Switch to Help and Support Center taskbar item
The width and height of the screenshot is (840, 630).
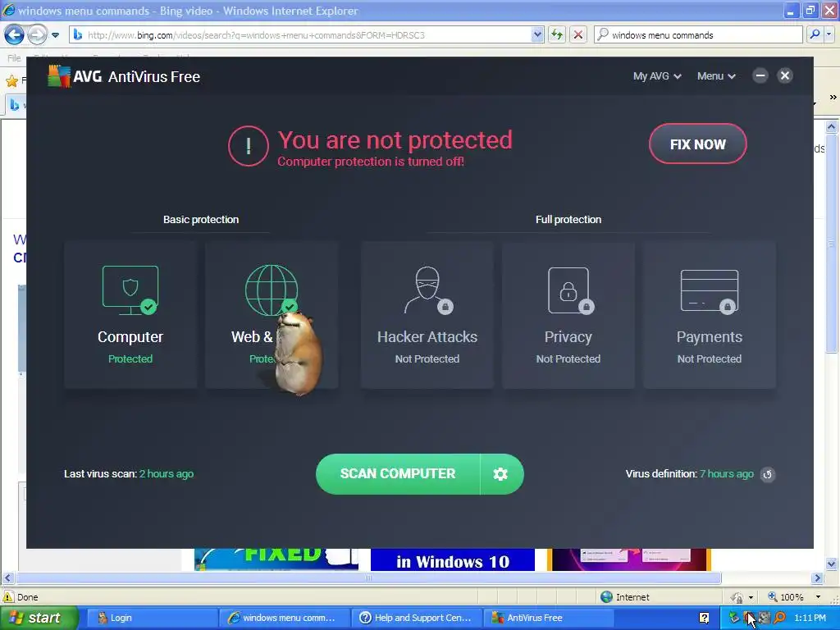click(x=417, y=618)
